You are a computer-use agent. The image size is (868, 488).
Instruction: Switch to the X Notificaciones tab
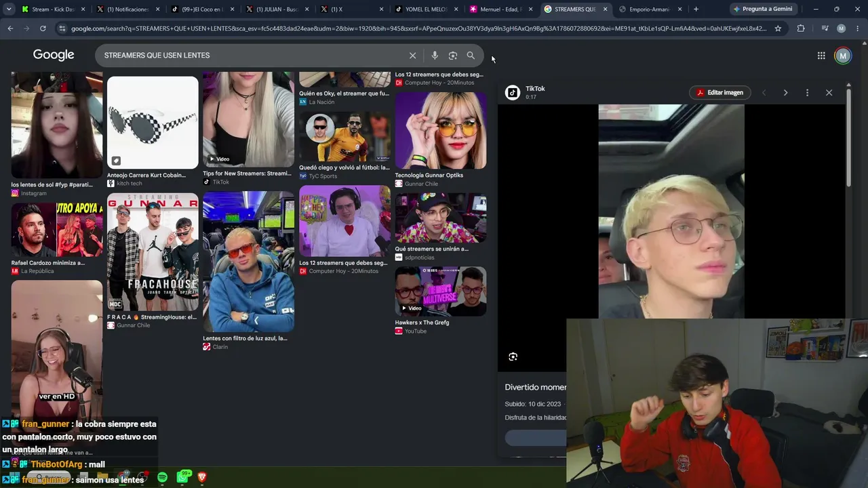pos(127,9)
